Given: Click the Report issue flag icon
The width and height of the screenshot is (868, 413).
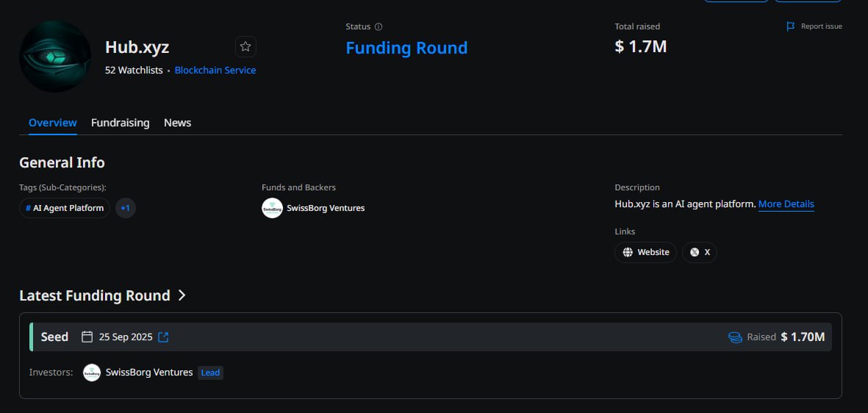Looking at the screenshot, I should [791, 26].
